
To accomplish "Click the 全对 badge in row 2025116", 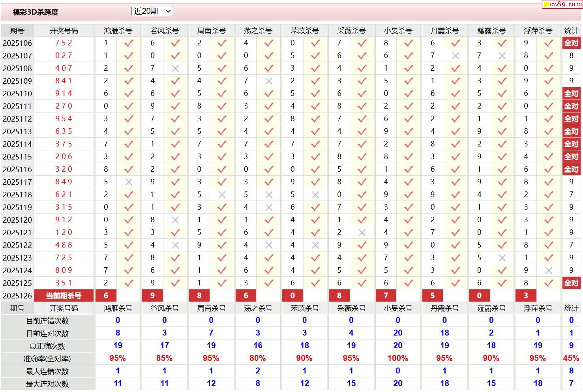I will (x=571, y=169).
